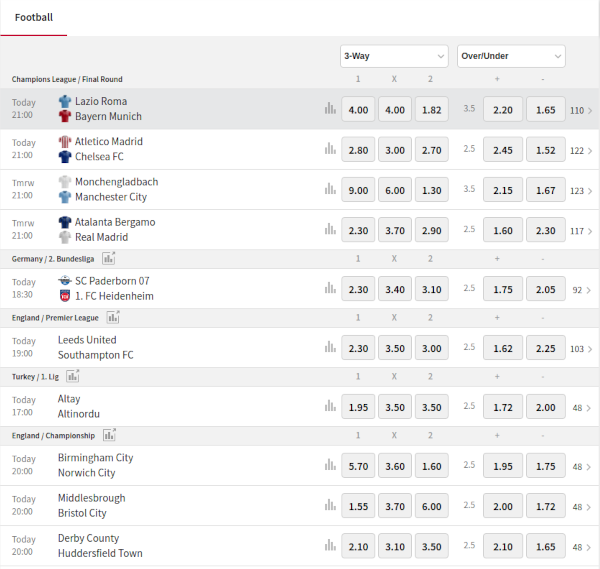Open the Turkey 1. Lig table icon

pos(73,377)
